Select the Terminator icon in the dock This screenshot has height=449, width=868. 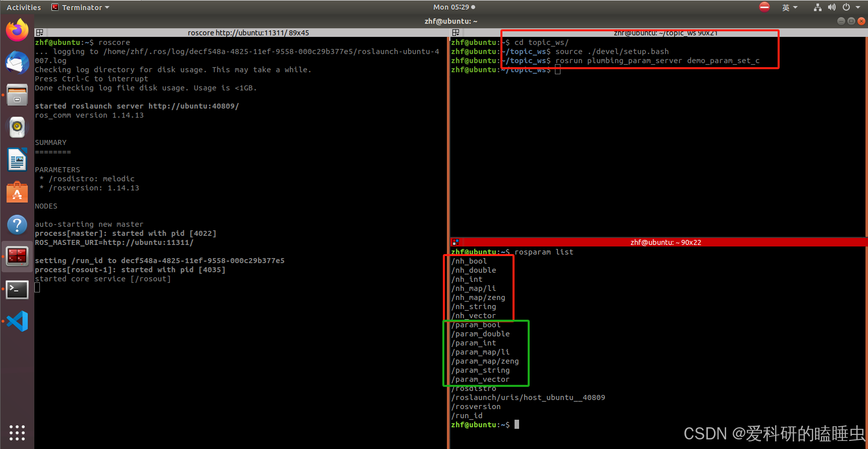tap(17, 257)
